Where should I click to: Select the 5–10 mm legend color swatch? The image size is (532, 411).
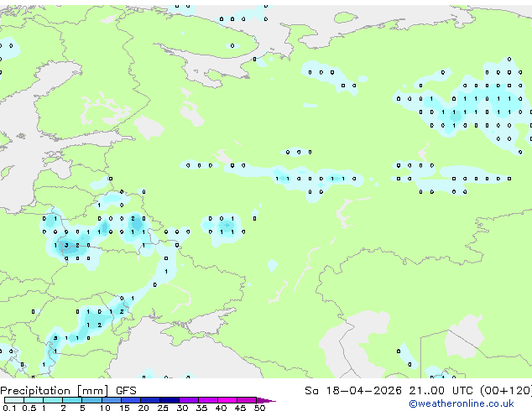click(92, 400)
